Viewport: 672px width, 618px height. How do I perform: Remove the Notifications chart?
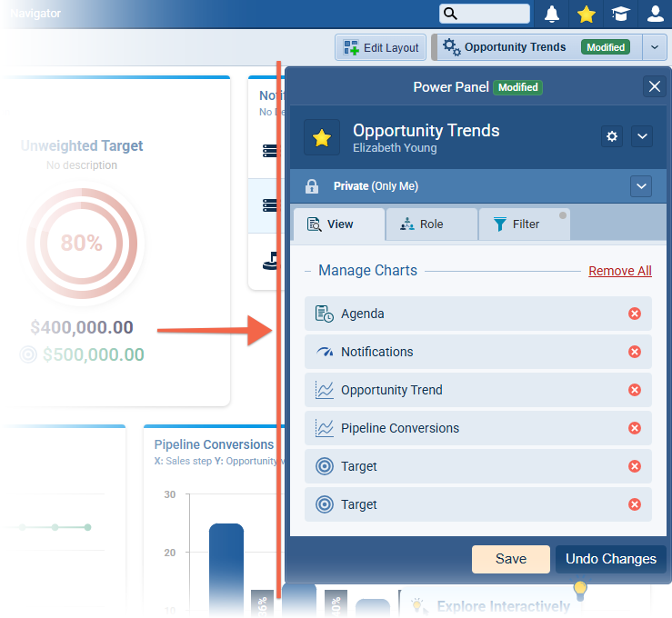click(635, 352)
